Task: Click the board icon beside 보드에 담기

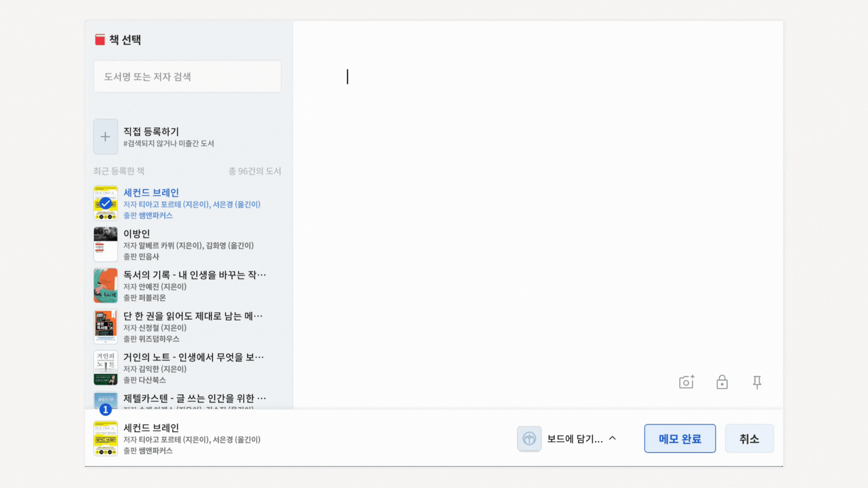Action: coord(529,438)
